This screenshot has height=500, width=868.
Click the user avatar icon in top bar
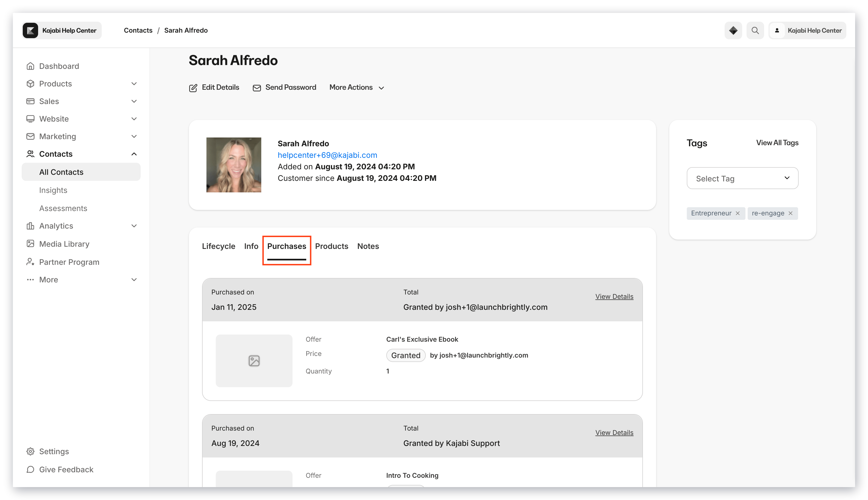click(777, 30)
